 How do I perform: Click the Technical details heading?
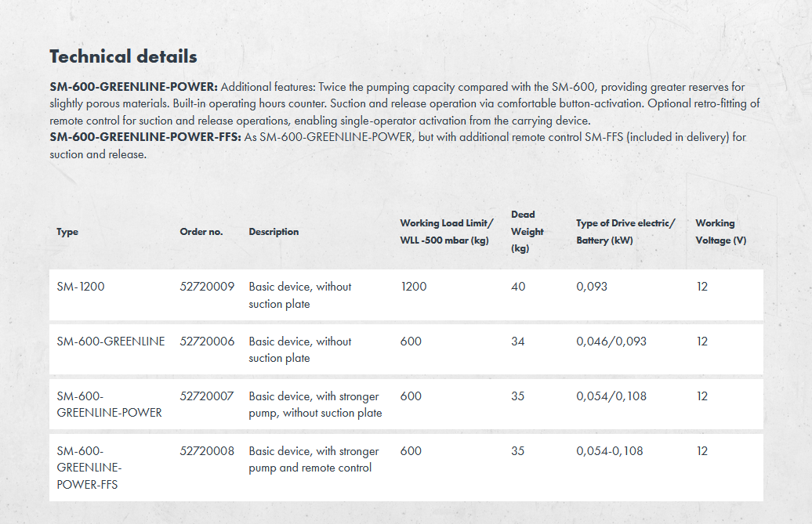(123, 56)
